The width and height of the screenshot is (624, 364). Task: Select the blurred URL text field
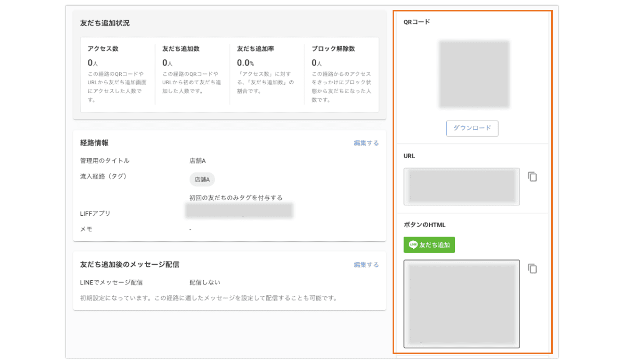coord(462,186)
